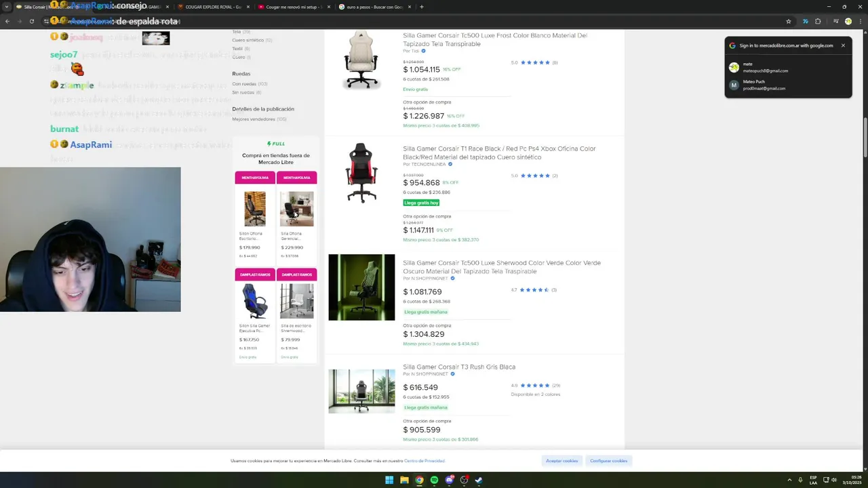Open Silla Oficina Gerencial ad at $229.990
This screenshot has width=868, height=488.
coord(296,224)
